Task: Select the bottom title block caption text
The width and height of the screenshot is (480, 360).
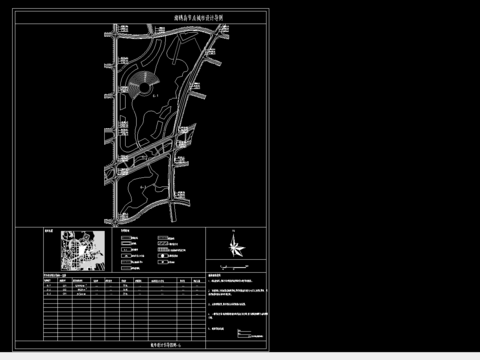Action: 166,345
